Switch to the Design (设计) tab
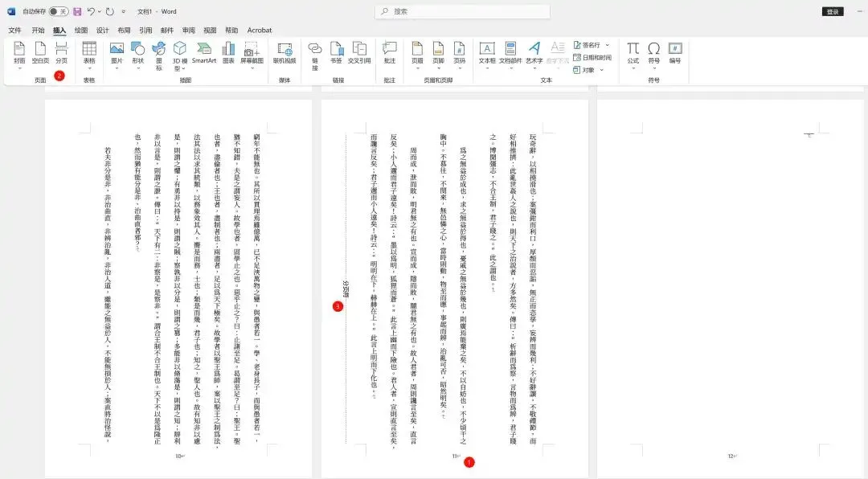 tap(102, 30)
